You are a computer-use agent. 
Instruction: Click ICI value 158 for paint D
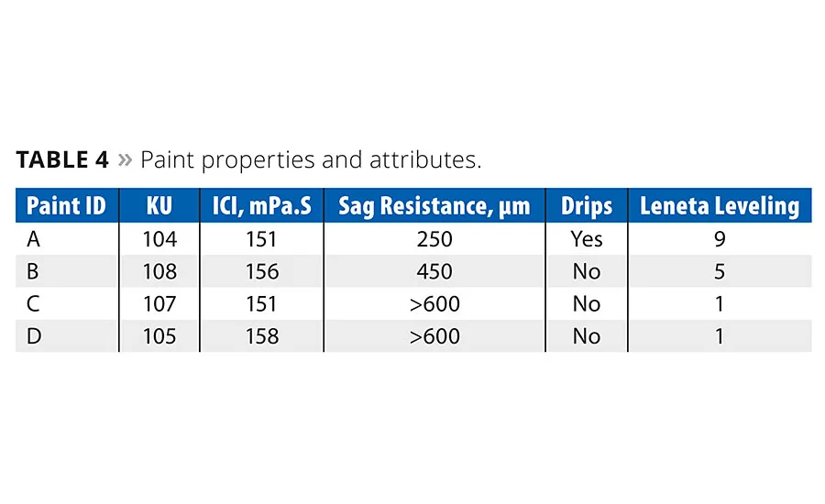click(x=261, y=336)
